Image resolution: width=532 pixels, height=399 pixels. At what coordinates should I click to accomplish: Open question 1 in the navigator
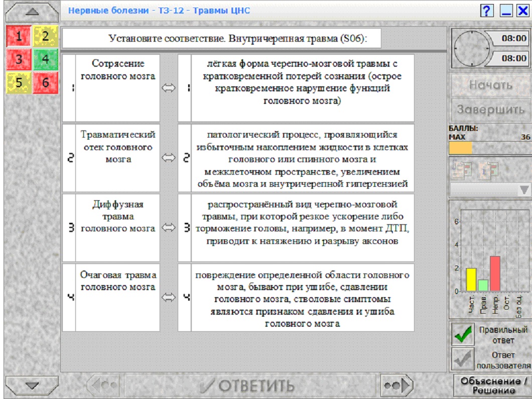[x=19, y=36]
